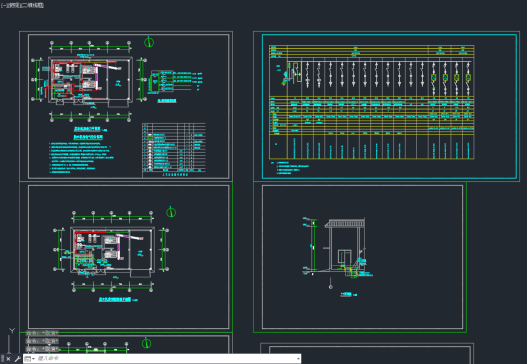Click the command line drag grip handle
Viewport: 527px width, 364px height.
(x=2, y=359)
